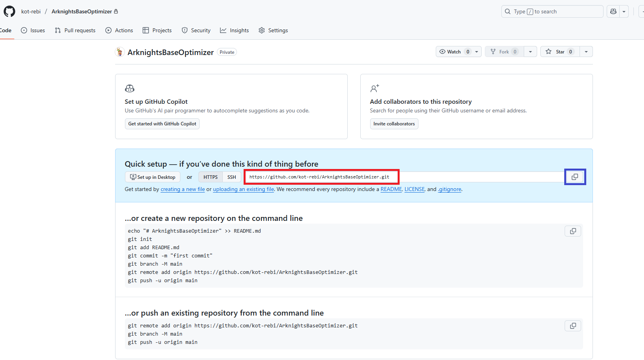644x360 pixels.
Task: Click the 'git add README.md' line
Action: (x=154, y=247)
